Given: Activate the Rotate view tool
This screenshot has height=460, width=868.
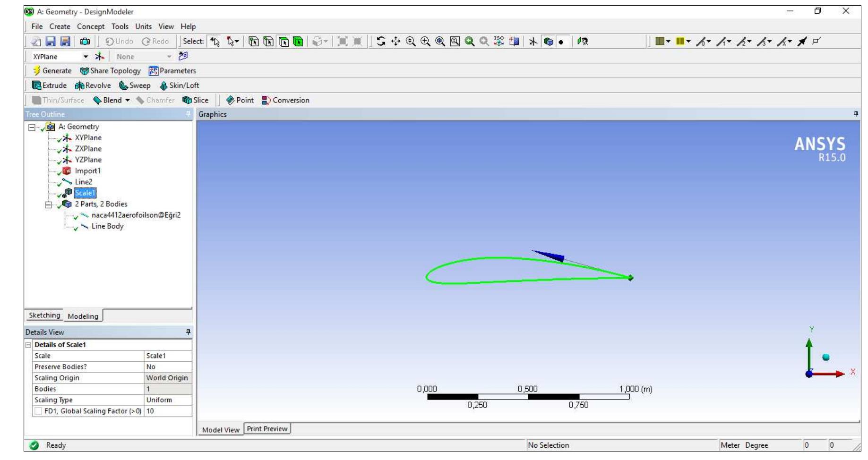Looking at the screenshot, I should pos(381,42).
